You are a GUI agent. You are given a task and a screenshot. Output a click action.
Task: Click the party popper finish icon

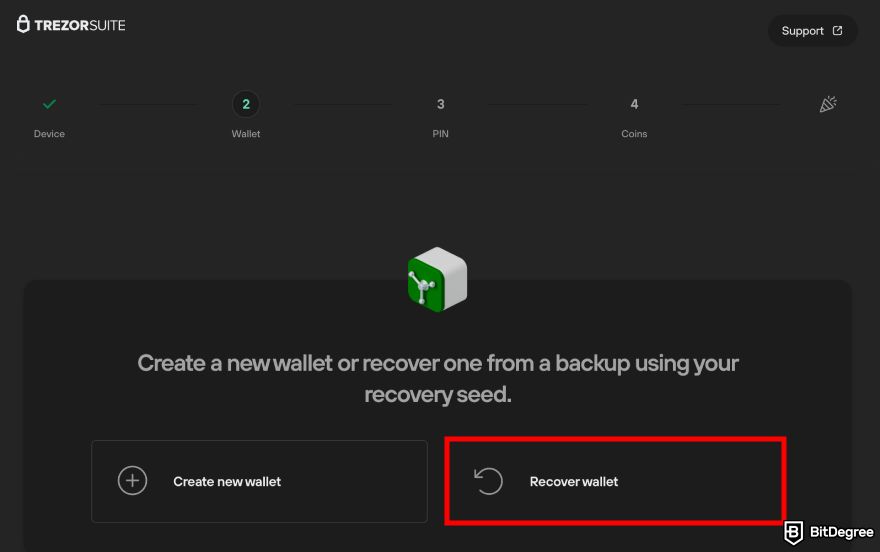tap(828, 104)
